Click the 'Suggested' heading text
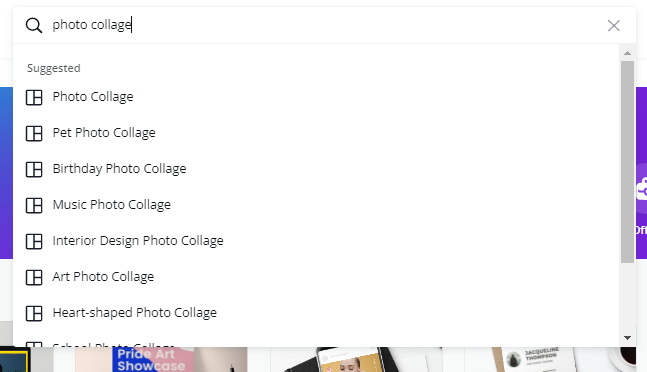 click(x=54, y=68)
